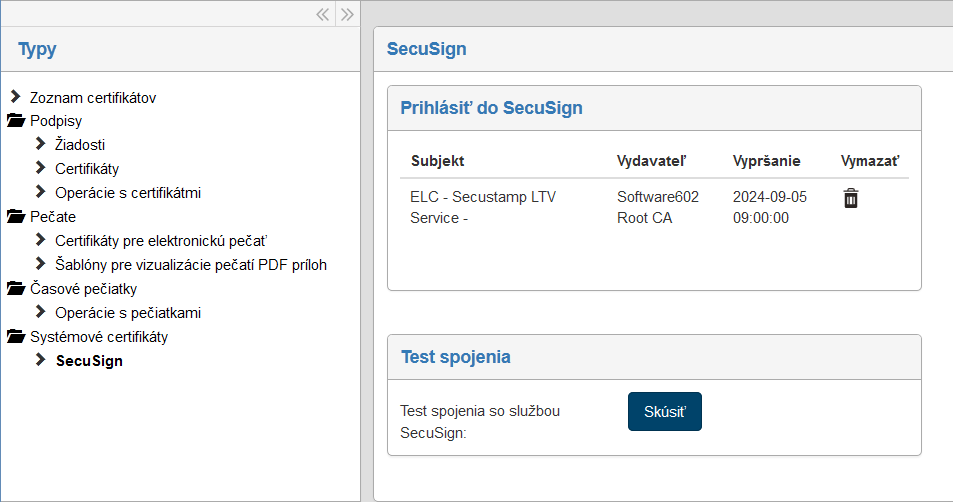
Task: Click the chevron beside Zoznam certifikátov
Action: (x=15, y=97)
